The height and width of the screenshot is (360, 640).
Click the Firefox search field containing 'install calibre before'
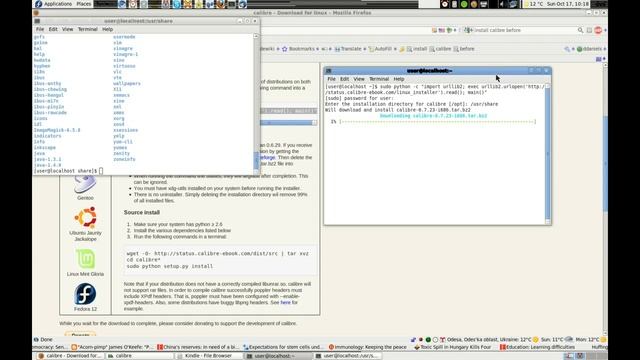coord(524,30)
